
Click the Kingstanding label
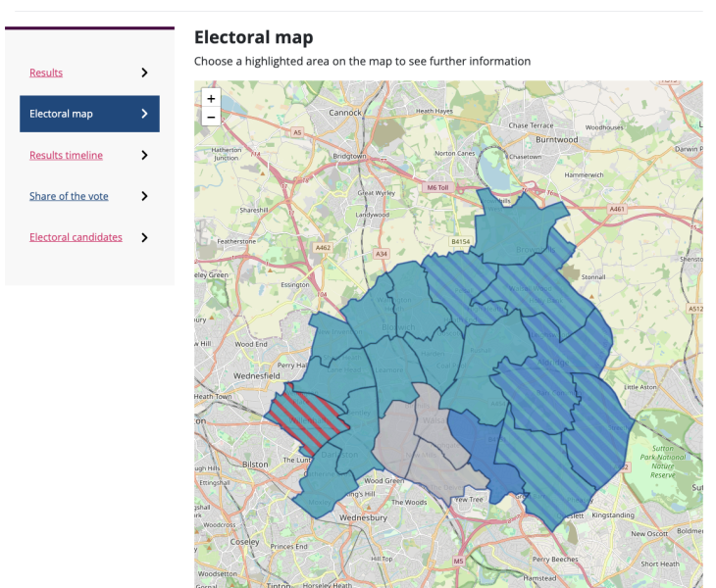tap(613, 515)
